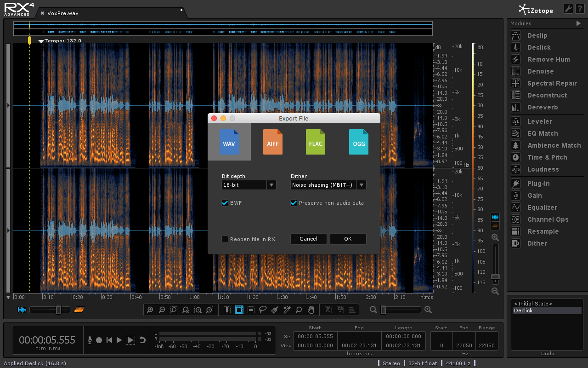Select Initial State in Undo history
The image size is (588, 368).
click(x=533, y=304)
